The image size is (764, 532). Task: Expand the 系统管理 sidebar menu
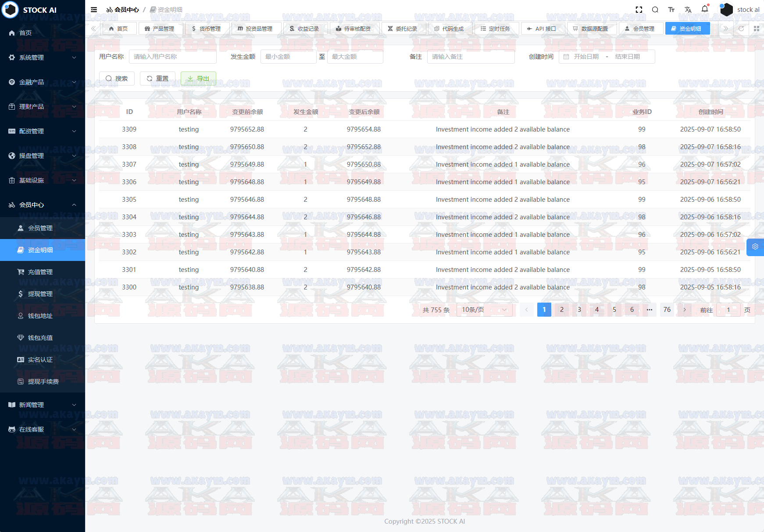click(x=42, y=57)
